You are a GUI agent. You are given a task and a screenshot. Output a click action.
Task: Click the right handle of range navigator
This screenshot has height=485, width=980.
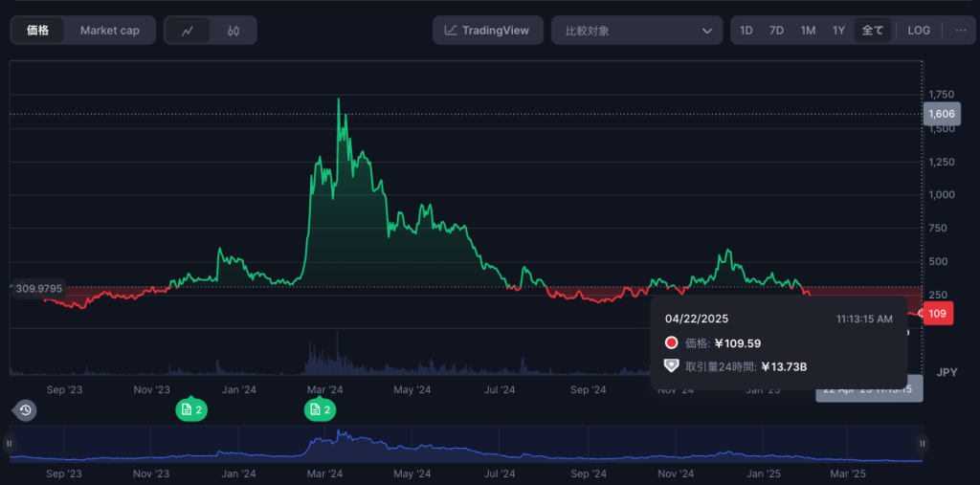tap(923, 444)
